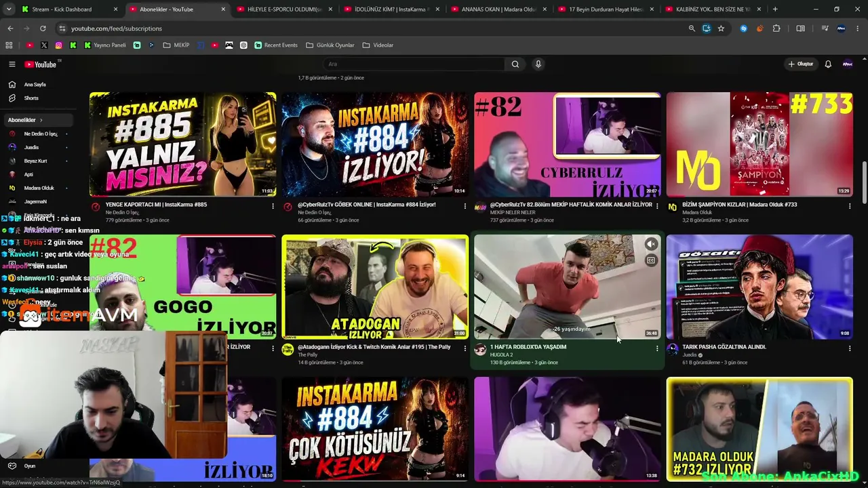Screen dimensions: 868x488
Task: Open more options for 82.Bölüm MEKİP video
Action: tap(657, 205)
